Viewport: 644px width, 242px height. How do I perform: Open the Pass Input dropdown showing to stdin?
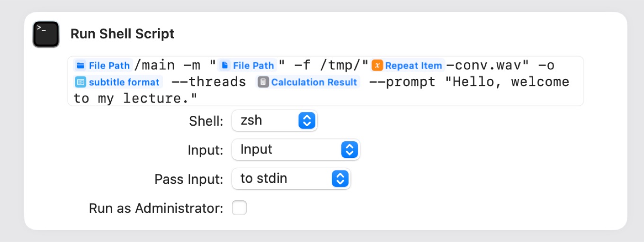point(291,179)
